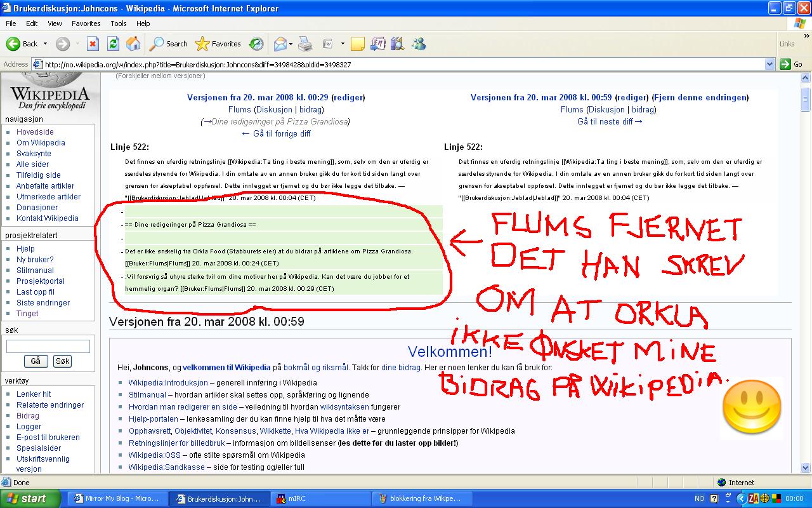Image resolution: width=812 pixels, height=508 pixels.
Task: Click the Internet zone globe icon
Action: pos(721,483)
